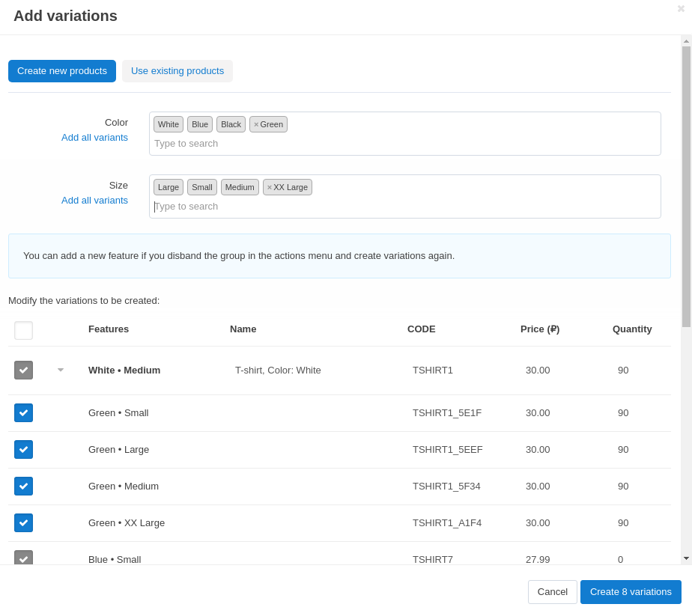692x616 pixels.
Task: Click the CODE column header
Action: (422, 329)
